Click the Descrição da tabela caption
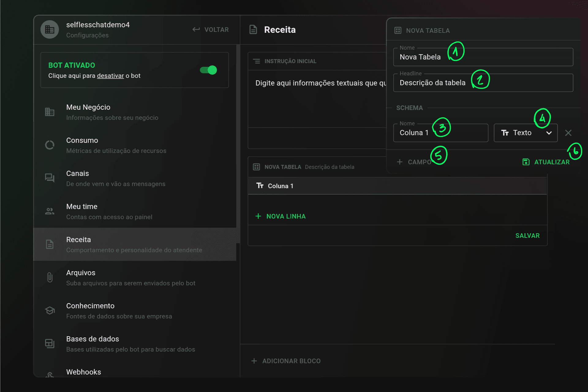The height and width of the screenshot is (392, 588). click(330, 167)
